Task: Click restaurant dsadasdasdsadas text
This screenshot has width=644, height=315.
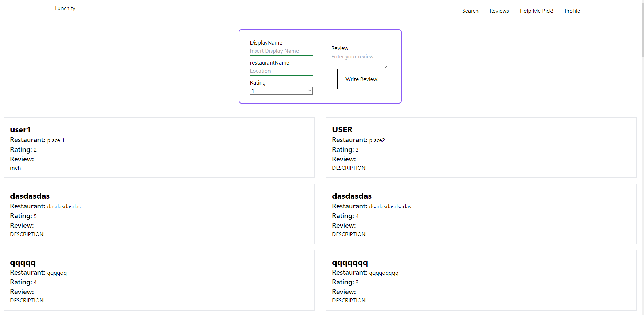Action: tap(390, 207)
